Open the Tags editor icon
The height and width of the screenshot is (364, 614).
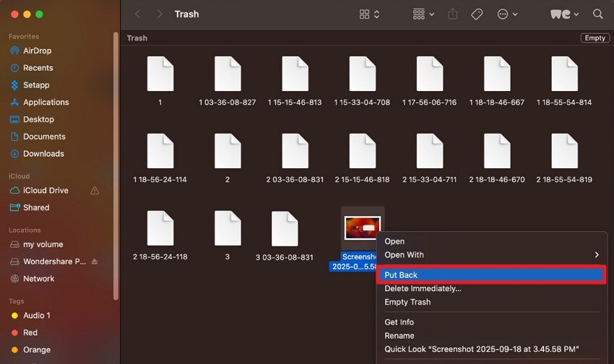[477, 14]
